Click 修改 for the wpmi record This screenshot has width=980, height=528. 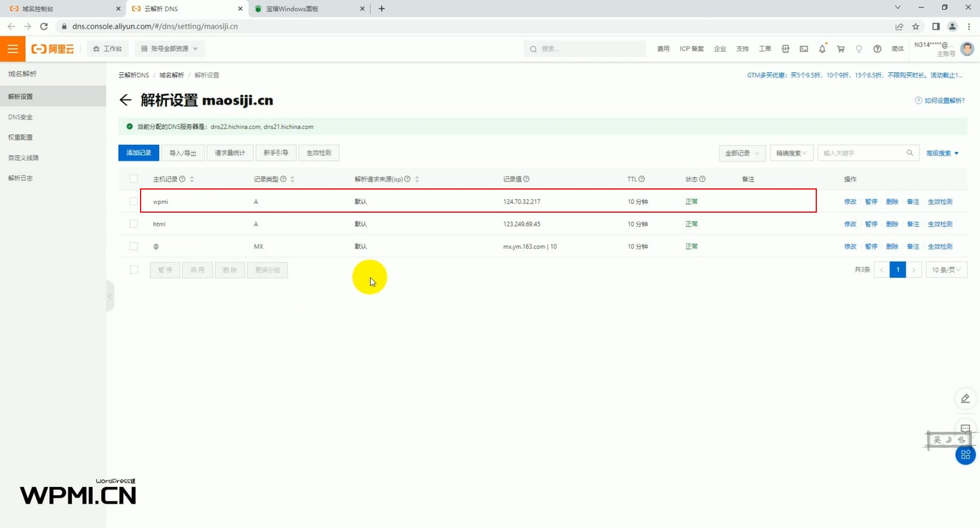850,201
